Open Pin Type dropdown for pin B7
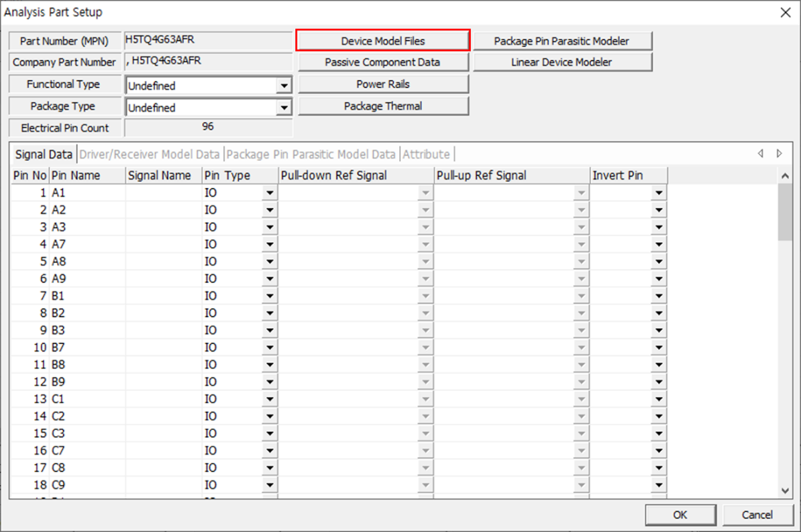Viewport: 801px width, 532px height. click(x=270, y=348)
